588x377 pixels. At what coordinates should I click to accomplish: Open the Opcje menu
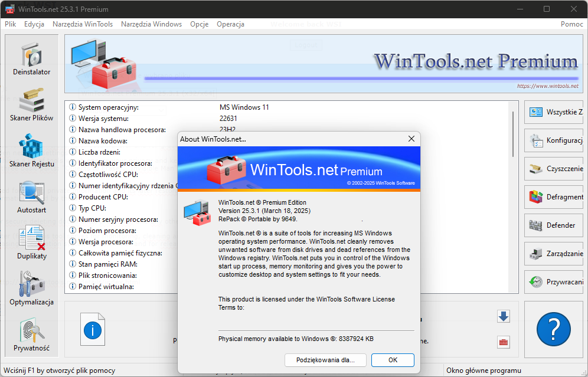199,24
